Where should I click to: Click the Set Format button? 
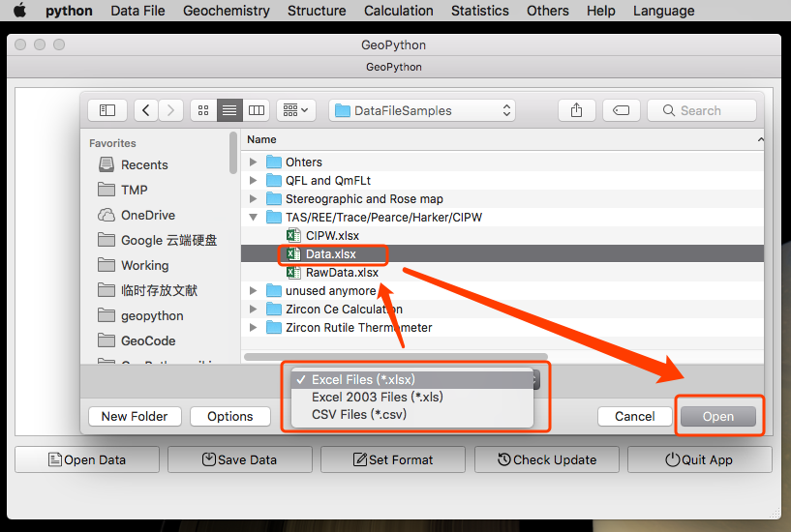click(393, 459)
